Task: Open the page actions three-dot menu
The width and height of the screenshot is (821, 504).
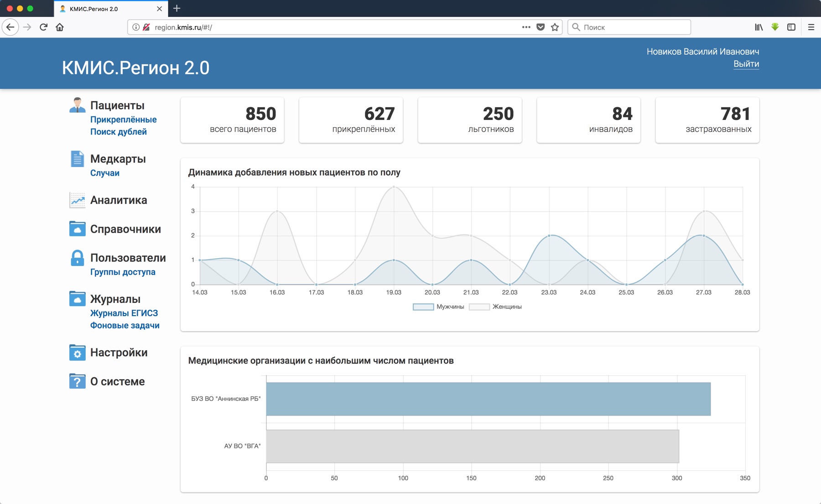Action: (x=526, y=27)
